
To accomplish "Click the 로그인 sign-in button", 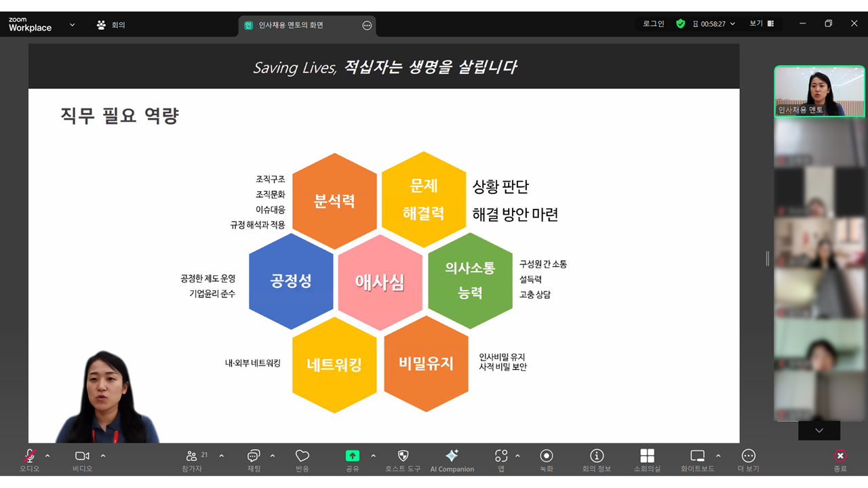I will point(654,24).
